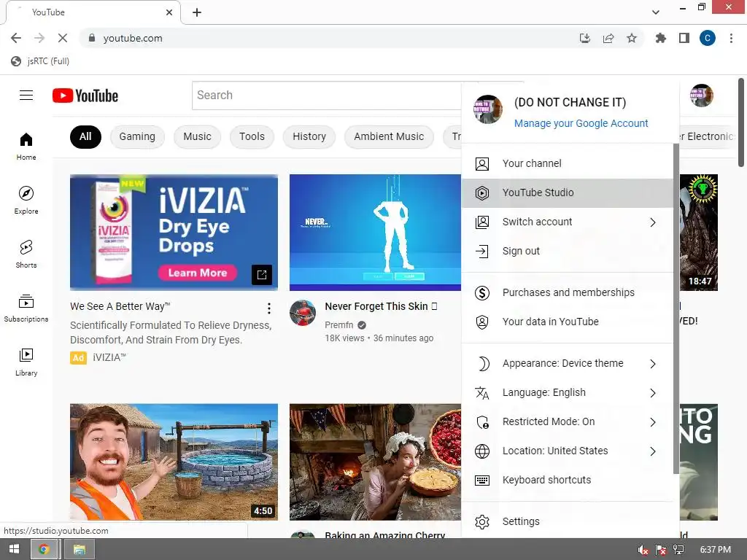Screen dimensions: 747x560
Task: Expand Appearance: Device theme submenu
Action: coord(653,364)
